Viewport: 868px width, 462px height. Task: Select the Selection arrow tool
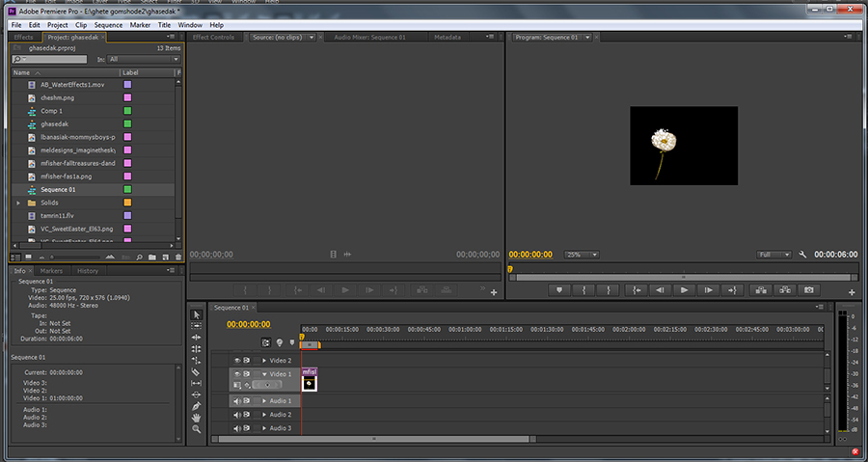click(x=197, y=314)
